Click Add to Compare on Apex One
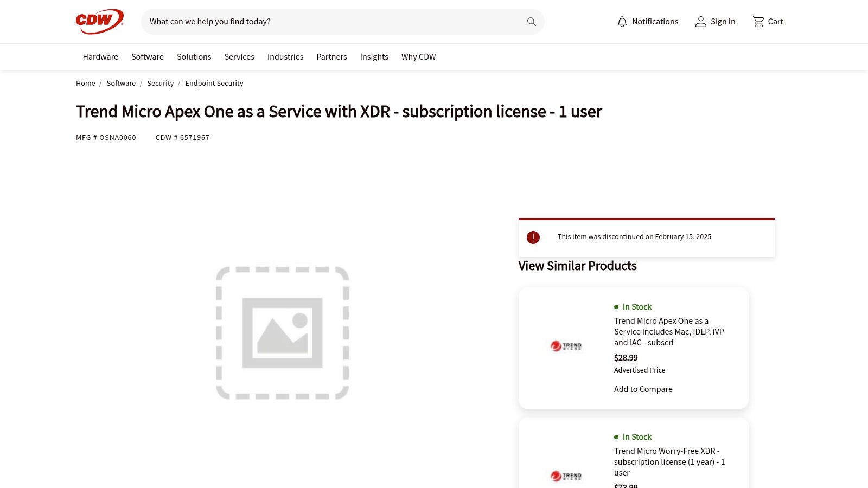The image size is (868, 488). 643,389
